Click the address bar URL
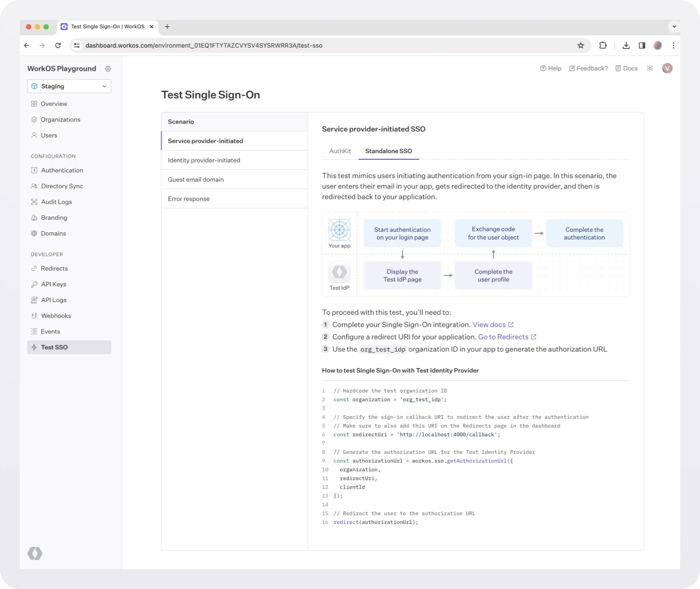Image resolution: width=700 pixels, height=589 pixels. (203, 45)
